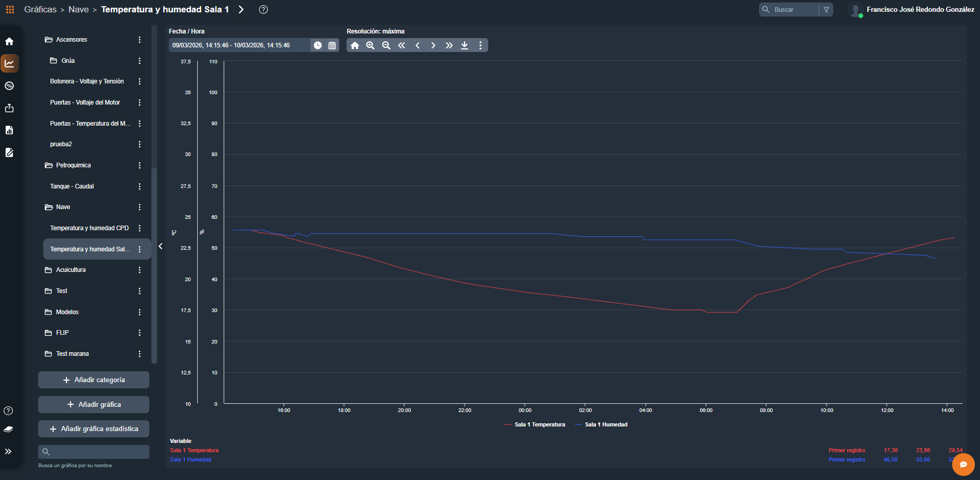Viewport: 980px width, 480px height.
Task: Collapse the left graph list panel
Action: point(161,246)
